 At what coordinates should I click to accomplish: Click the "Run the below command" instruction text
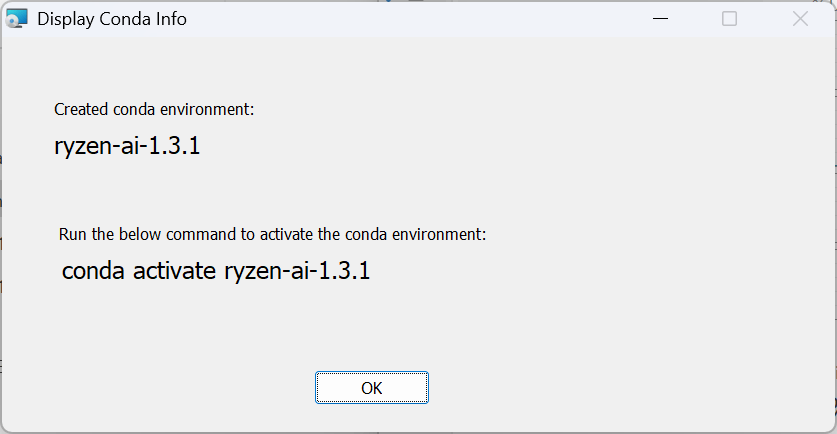pyautogui.click(x=272, y=235)
